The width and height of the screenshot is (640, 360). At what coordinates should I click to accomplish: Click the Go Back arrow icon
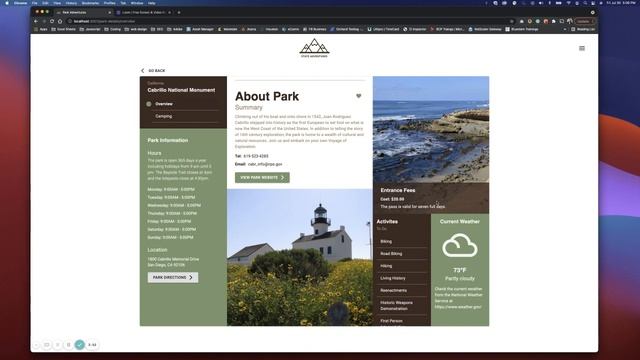click(142, 71)
